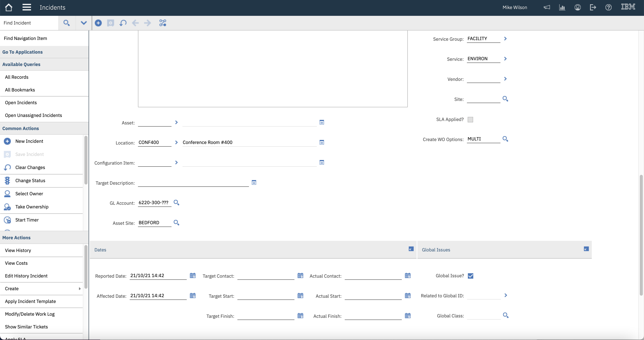644x340 pixels.
Task: Collapse the Dates section
Action: pyautogui.click(x=411, y=249)
